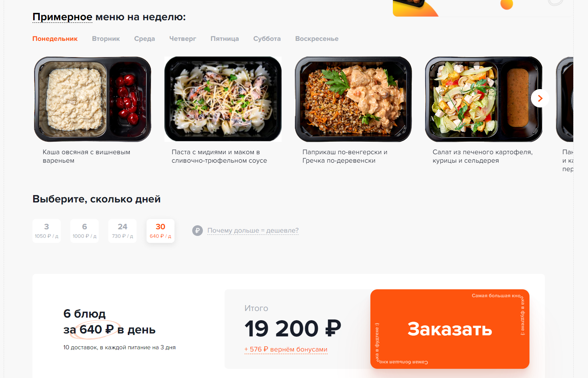588x378 pixels.
Task: Choose the 30 days plan
Action: click(x=161, y=231)
